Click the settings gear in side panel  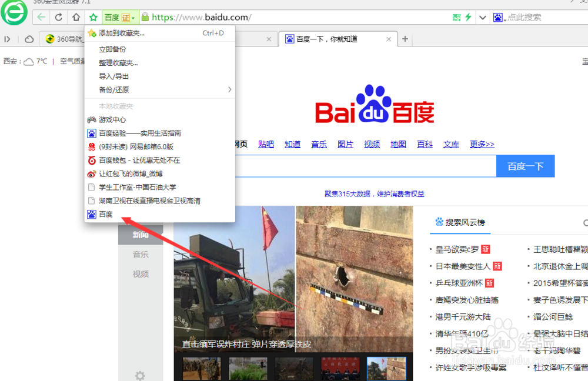pos(140,375)
